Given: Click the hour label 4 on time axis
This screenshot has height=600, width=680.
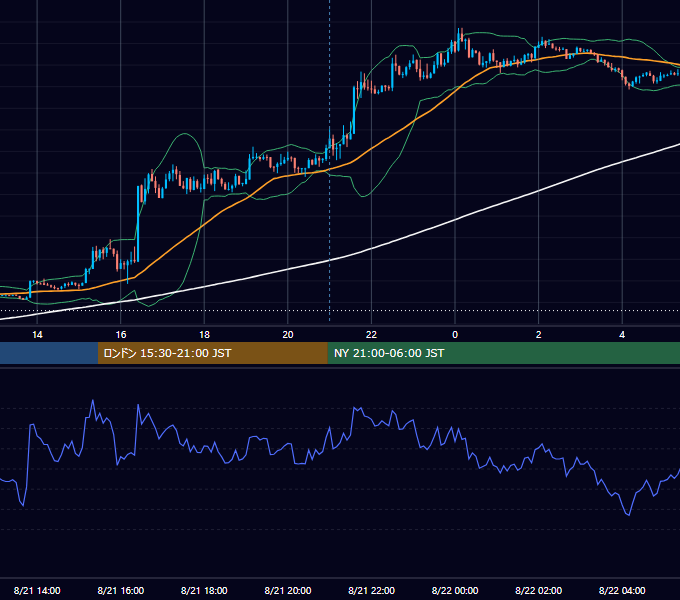Looking at the screenshot, I should coord(622,335).
